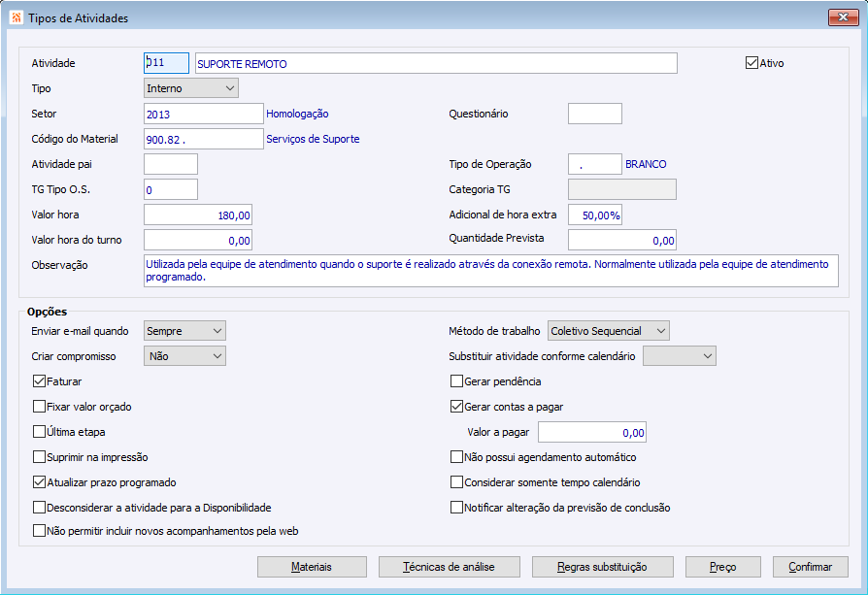Screen dimensions: 868x595
Task: Click the Tipos de Atividades window icon
Action: (x=17, y=17)
